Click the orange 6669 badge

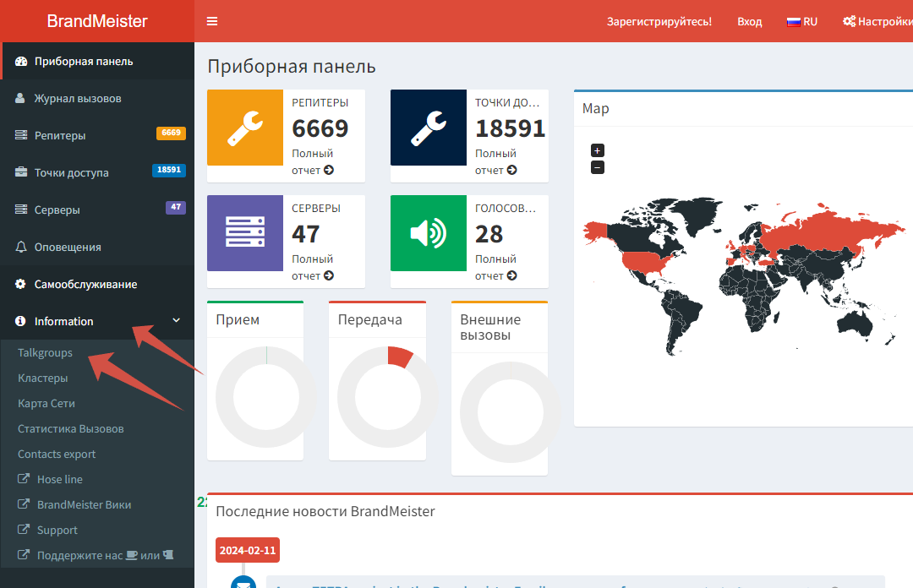pyautogui.click(x=171, y=133)
